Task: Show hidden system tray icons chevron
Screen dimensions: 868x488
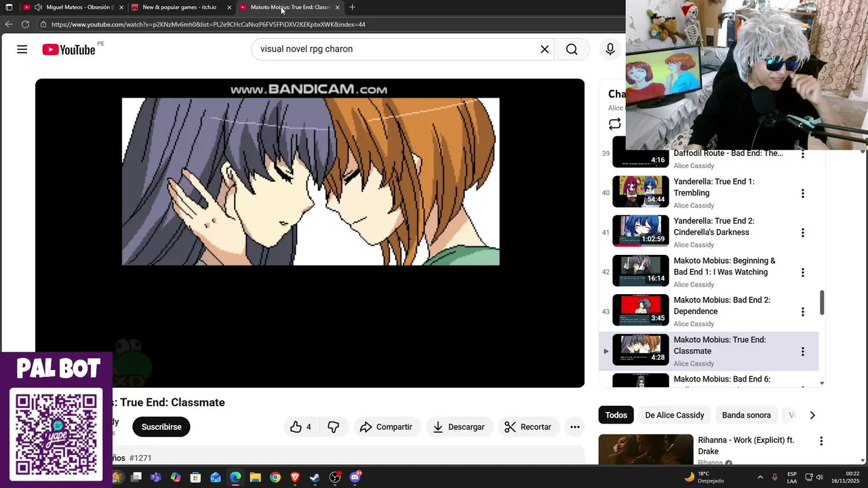Action: coord(759,477)
